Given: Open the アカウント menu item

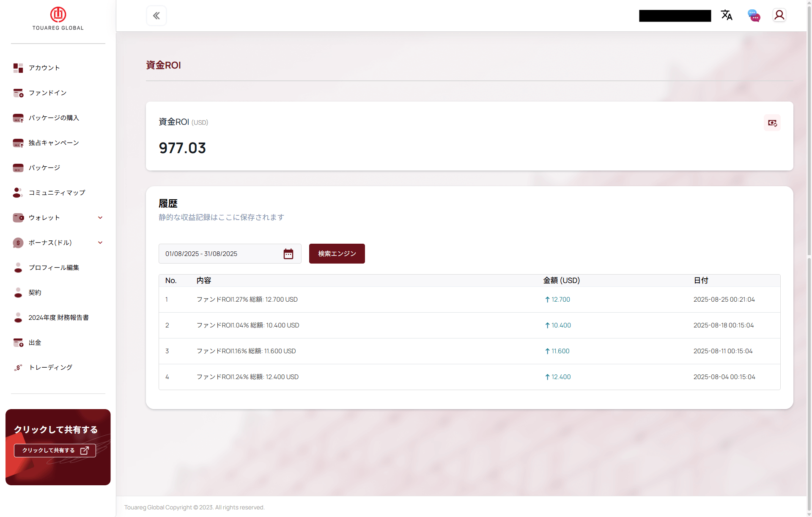Looking at the screenshot, I should [44, 68].
